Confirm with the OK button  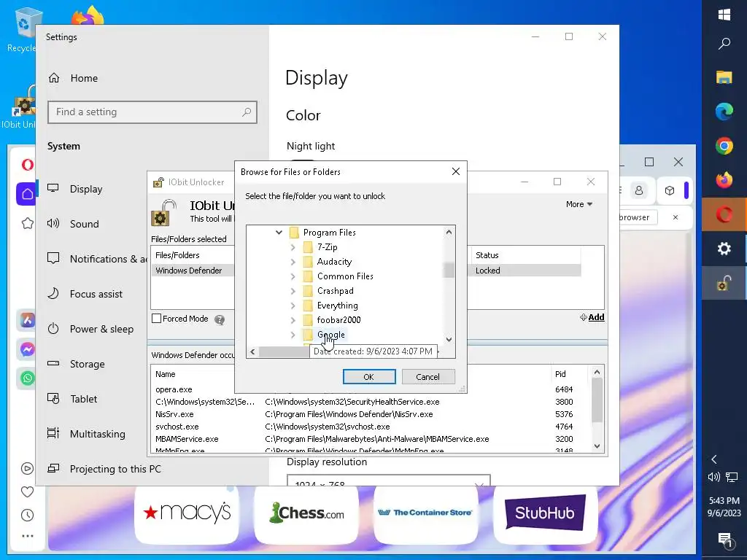click(369, 377)
